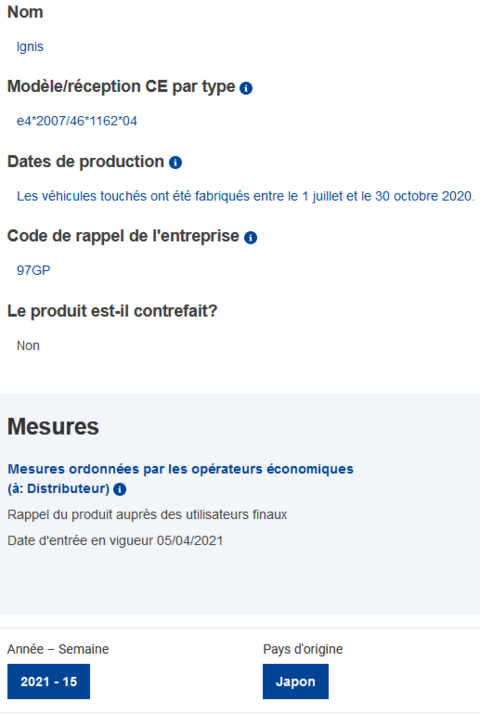Select the 2021 - 15 week button
The height and width of the screenshot is (714, 480).
click(x=49, y=681)
